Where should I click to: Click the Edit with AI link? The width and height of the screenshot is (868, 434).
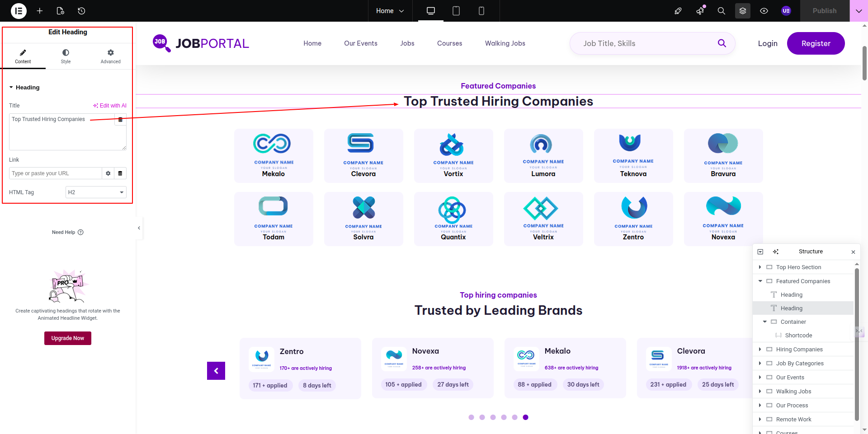tap(110, 106)
